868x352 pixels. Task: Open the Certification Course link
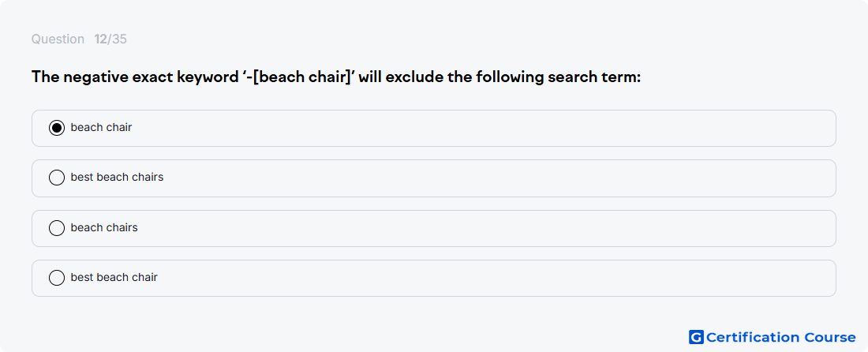tap(780, 337)
